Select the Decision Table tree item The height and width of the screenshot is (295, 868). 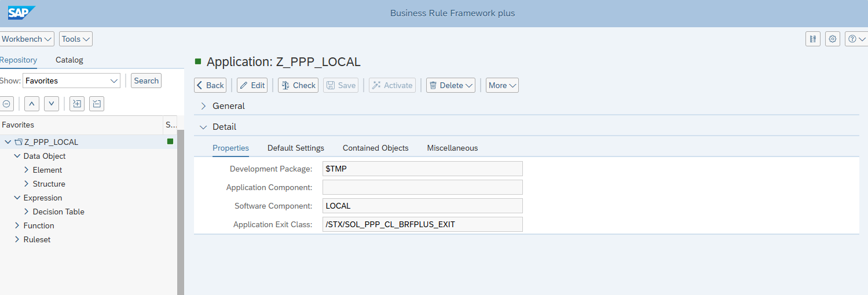point(58,212)
